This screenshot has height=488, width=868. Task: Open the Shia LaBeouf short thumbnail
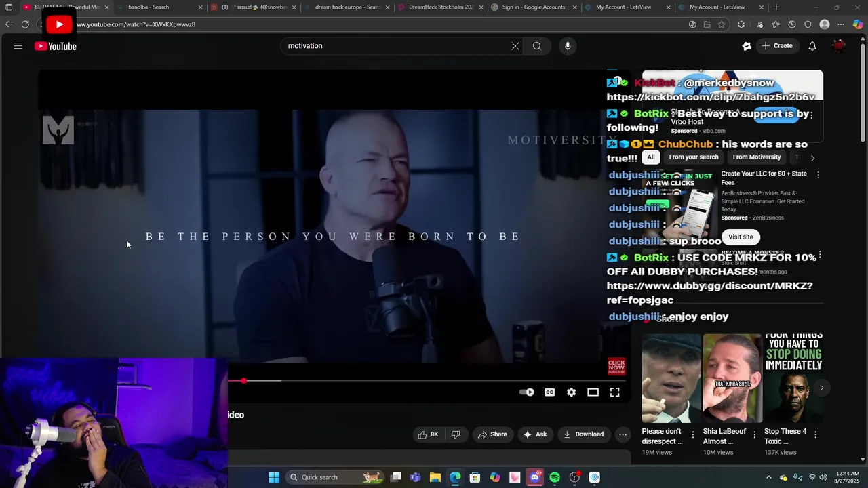[732, 378]
